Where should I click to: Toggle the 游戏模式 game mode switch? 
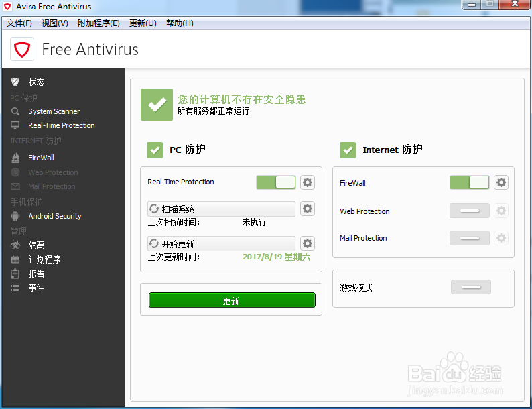point(470,287)
